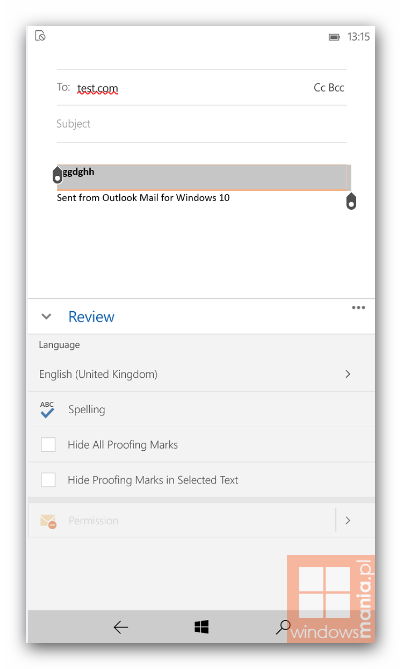
Task: Tap the selection start handle near ggdghh
Action: [x=57, y=175]
